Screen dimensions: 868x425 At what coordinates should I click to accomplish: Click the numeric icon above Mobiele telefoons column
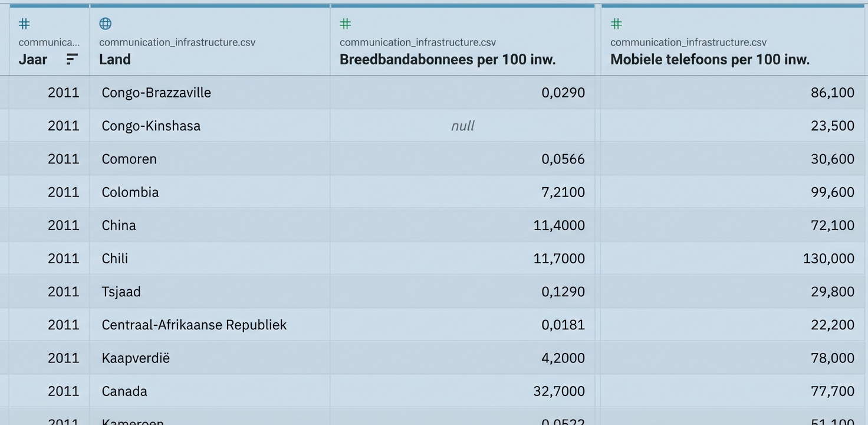(616, 24)
